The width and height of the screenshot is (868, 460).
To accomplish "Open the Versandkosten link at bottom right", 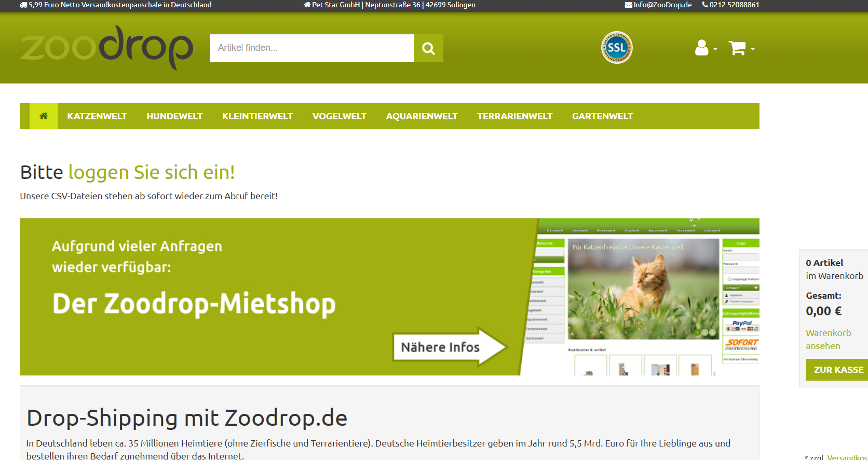I will 847,457.
